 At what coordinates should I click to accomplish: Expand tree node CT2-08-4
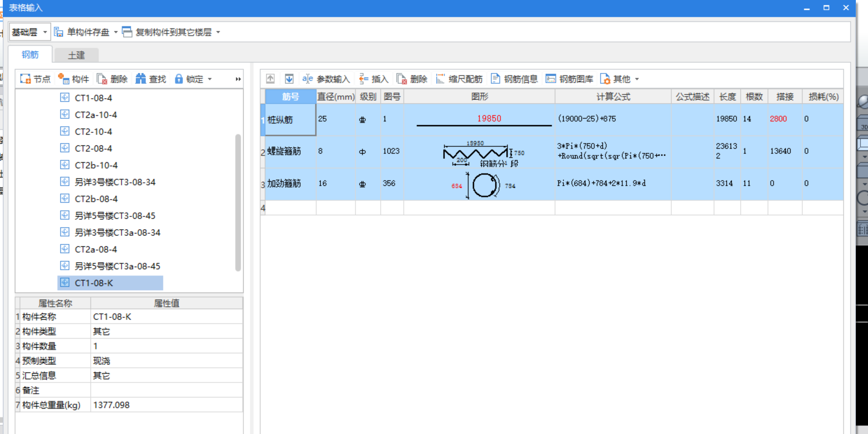65,148
